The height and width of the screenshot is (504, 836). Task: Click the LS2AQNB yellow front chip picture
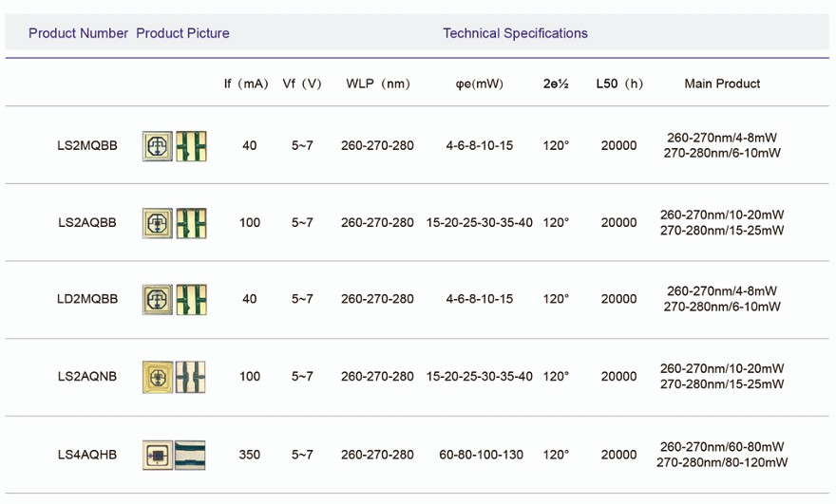point(158,377)
